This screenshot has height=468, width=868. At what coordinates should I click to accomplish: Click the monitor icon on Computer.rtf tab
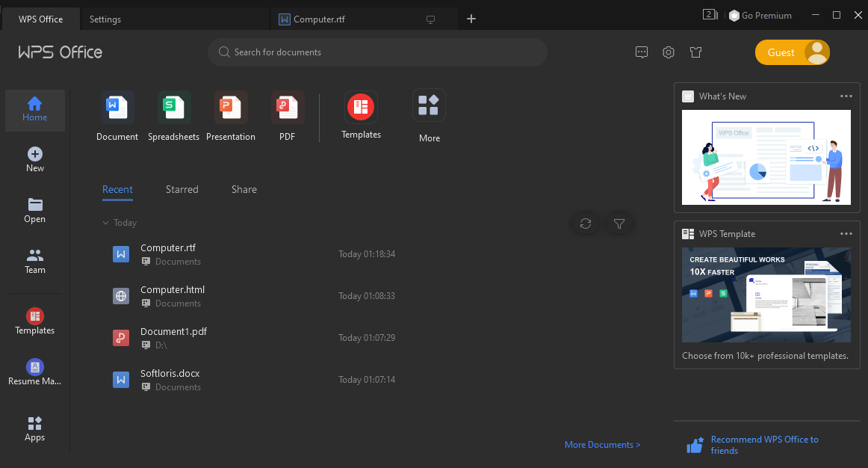pos(431,19)
